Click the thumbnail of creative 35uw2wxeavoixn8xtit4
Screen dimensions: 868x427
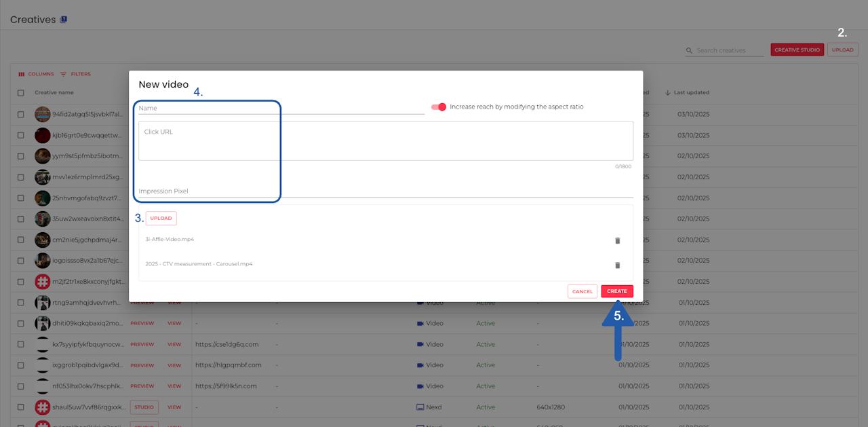43,219
